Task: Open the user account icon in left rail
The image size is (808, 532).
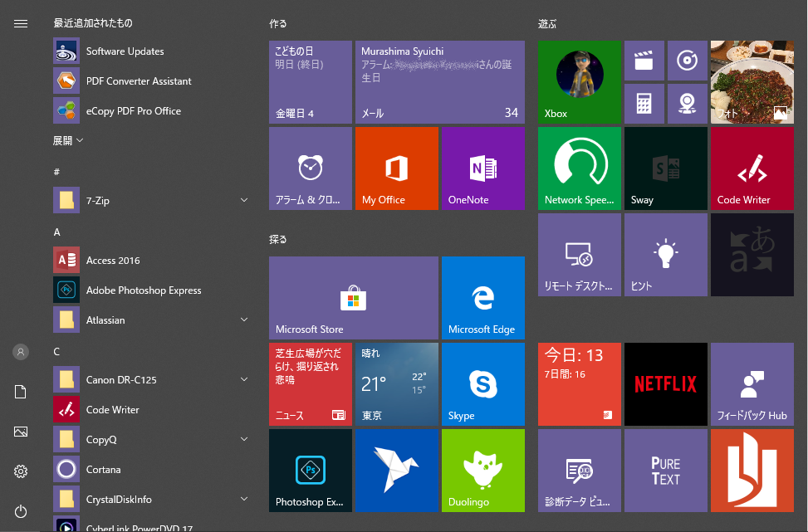Action: pos(21,352)
